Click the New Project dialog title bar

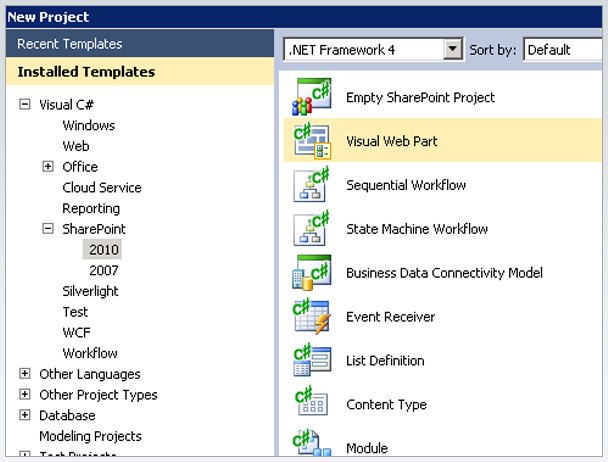click(304, 17)
